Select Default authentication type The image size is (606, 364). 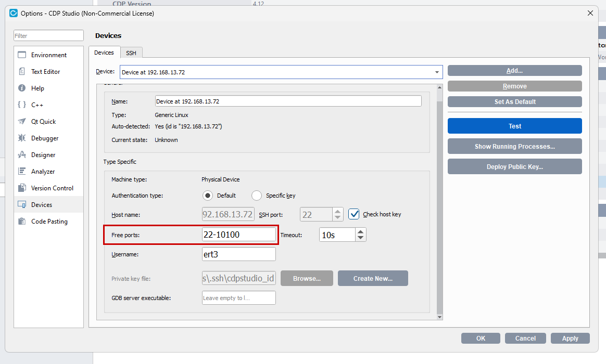pos(208,196)
